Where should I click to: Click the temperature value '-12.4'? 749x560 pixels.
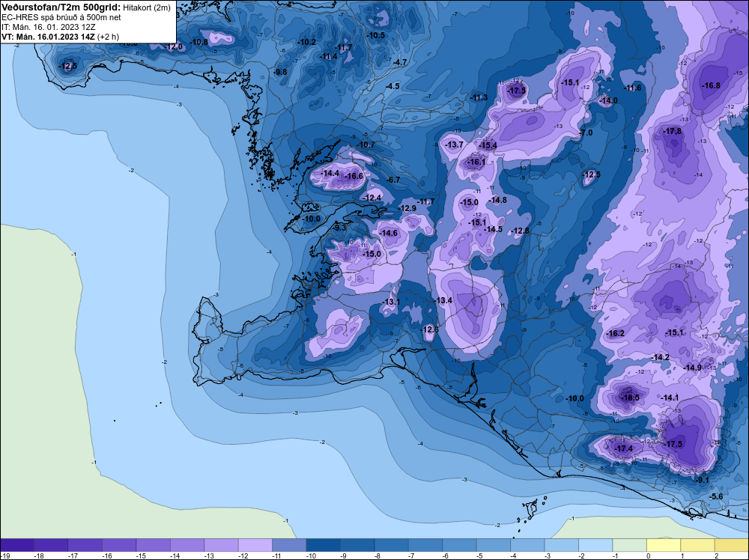[x=372, y=198]
